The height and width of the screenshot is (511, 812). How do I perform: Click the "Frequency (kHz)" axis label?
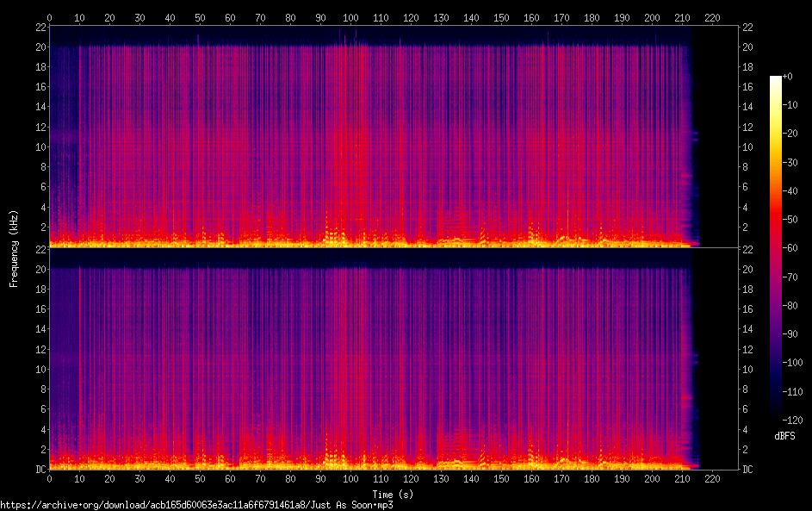(14, 248)
